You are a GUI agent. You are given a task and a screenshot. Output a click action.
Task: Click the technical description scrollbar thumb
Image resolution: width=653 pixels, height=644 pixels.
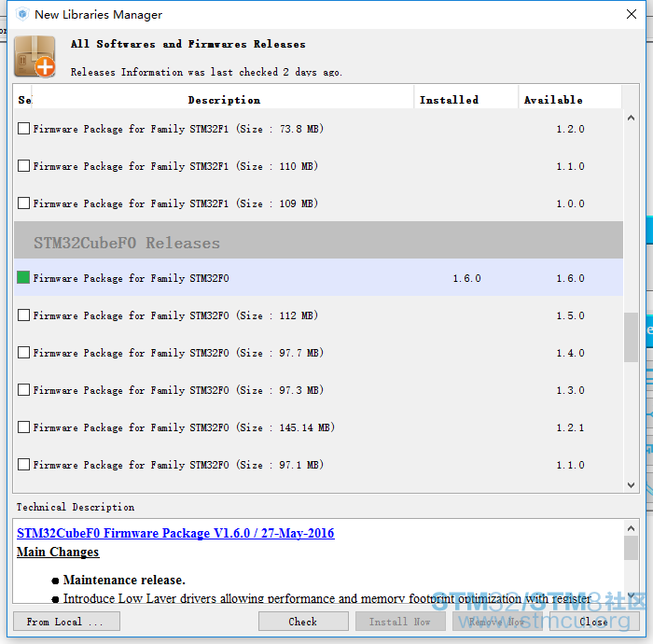tap(631, 548)
